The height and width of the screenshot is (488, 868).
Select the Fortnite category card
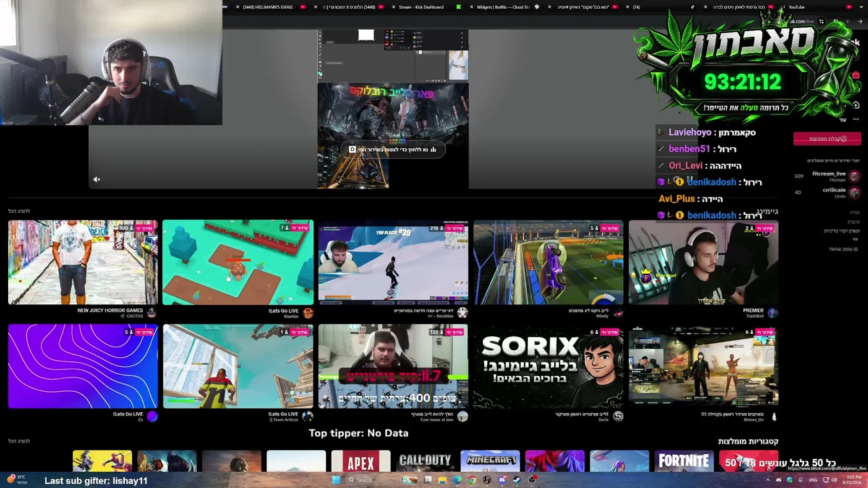(684, 461)
